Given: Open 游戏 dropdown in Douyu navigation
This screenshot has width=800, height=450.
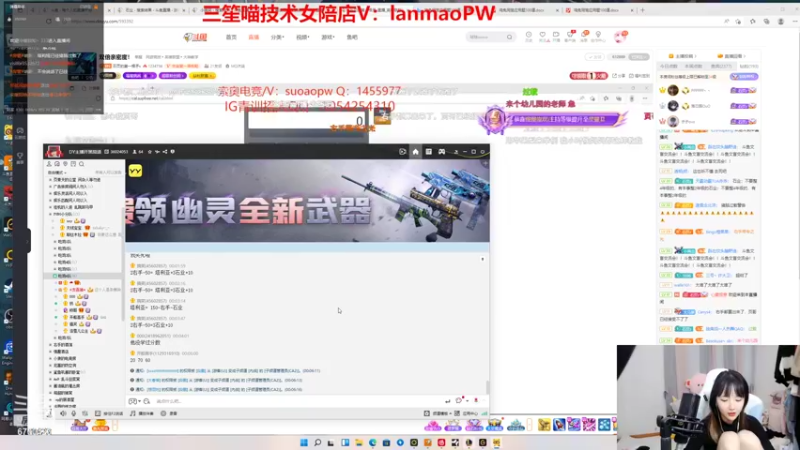Looking at the screenshot, I should [x=328, y=37].
